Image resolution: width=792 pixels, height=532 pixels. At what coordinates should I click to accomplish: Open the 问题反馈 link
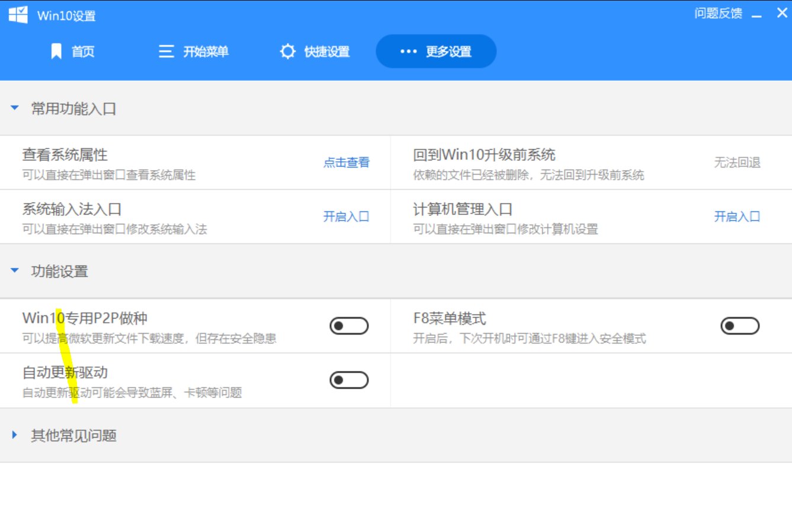(718, 14)
